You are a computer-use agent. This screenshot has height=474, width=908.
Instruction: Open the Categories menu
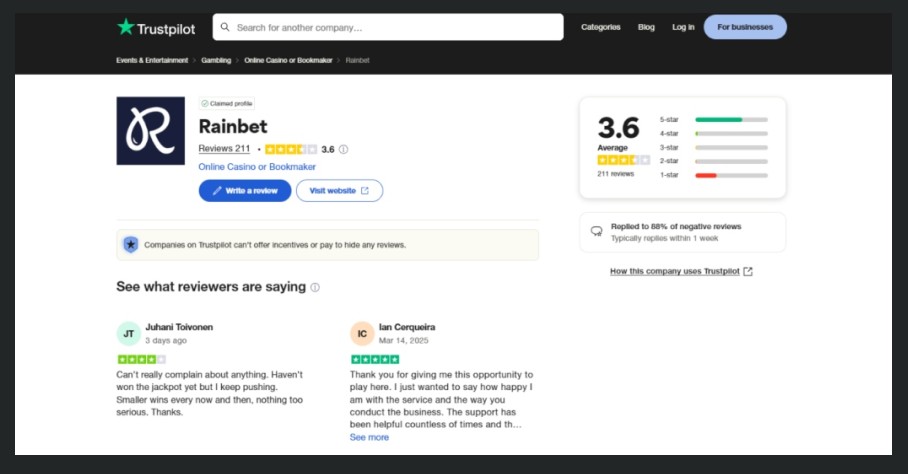pos(601,27)
